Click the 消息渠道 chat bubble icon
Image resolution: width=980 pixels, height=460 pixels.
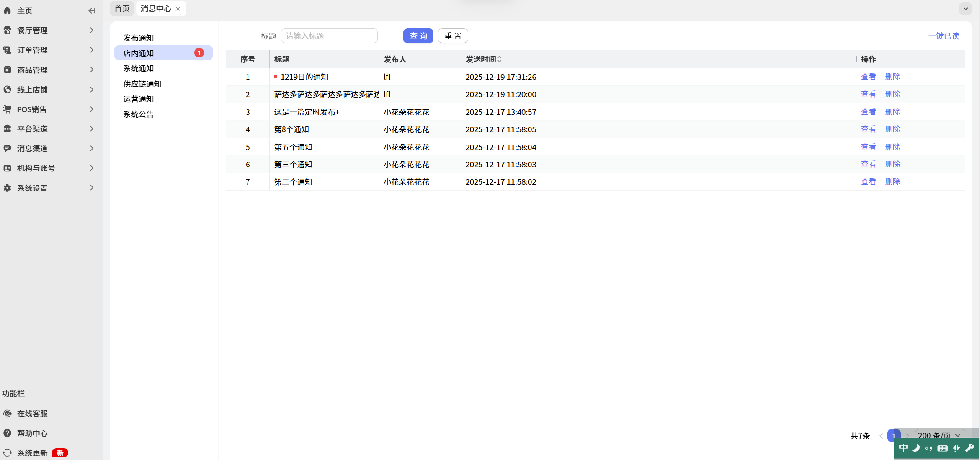(x=7, y=148)
